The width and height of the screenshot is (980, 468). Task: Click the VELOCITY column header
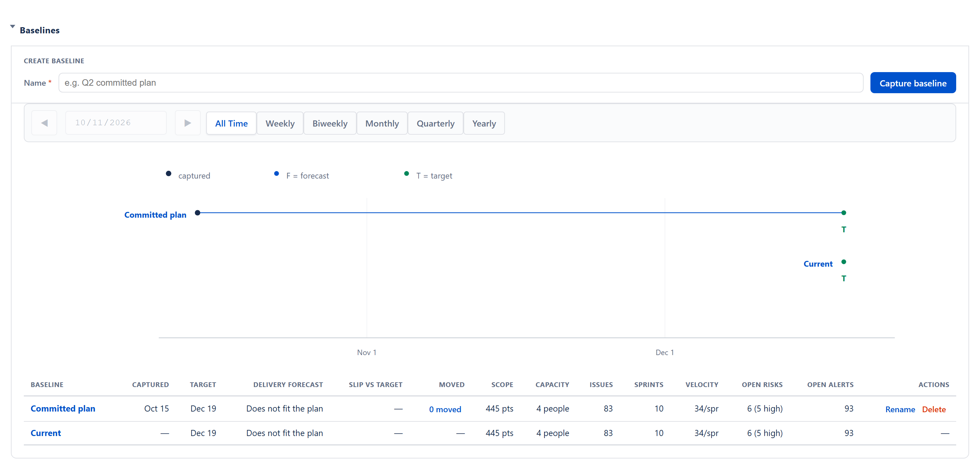[702, 385]
